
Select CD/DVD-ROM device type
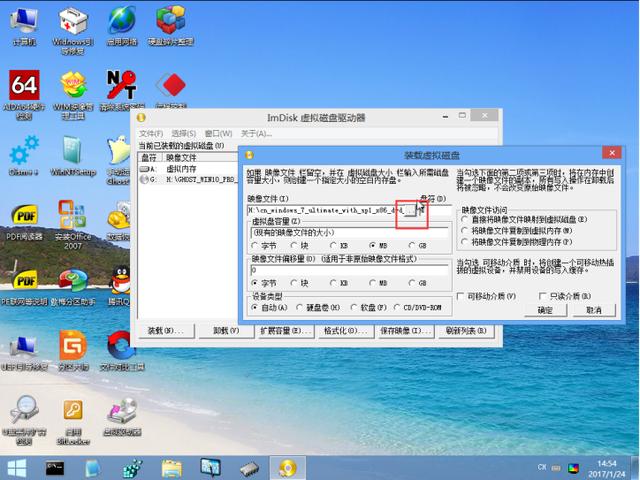point(418,307)
